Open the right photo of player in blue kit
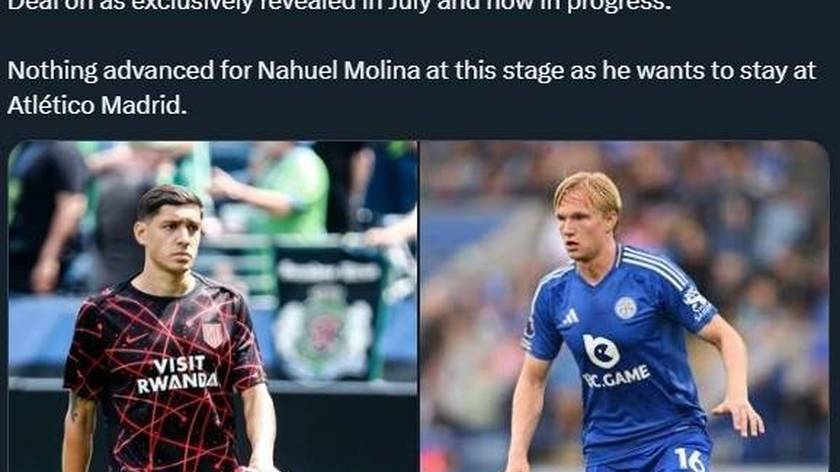 click(625, 306)
